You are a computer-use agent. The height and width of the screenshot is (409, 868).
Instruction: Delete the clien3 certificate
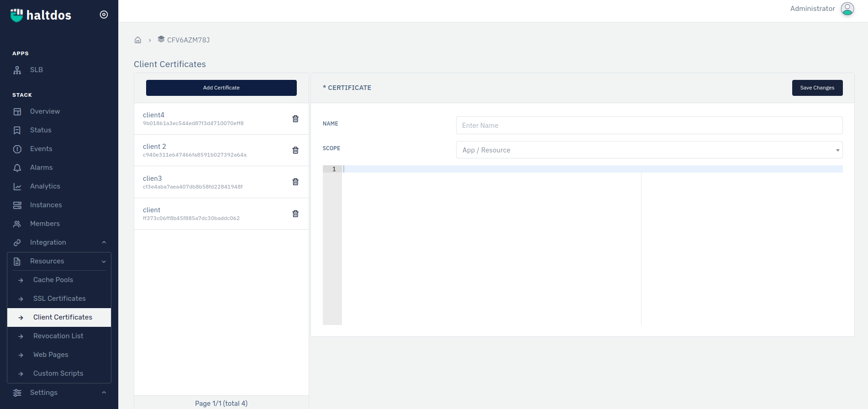(x=295, y=182)
